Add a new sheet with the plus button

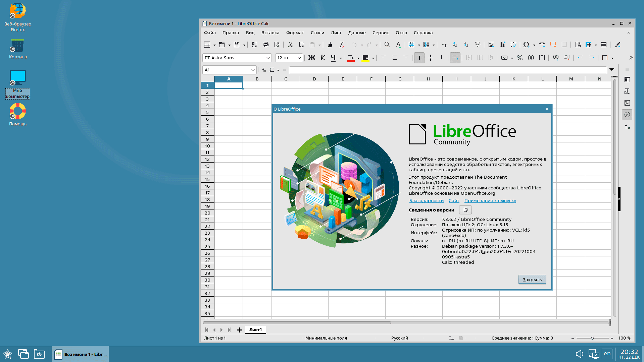click(x=239, y=330)
